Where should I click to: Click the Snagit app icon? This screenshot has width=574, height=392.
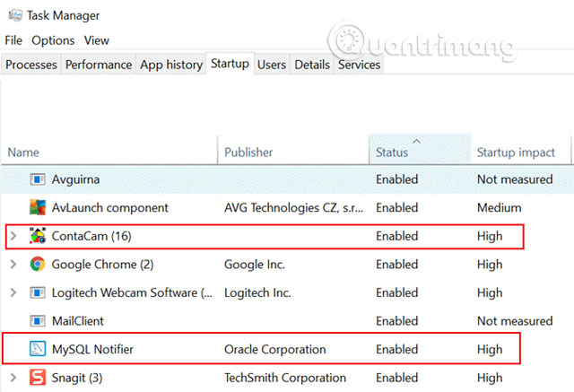[38, 378]
